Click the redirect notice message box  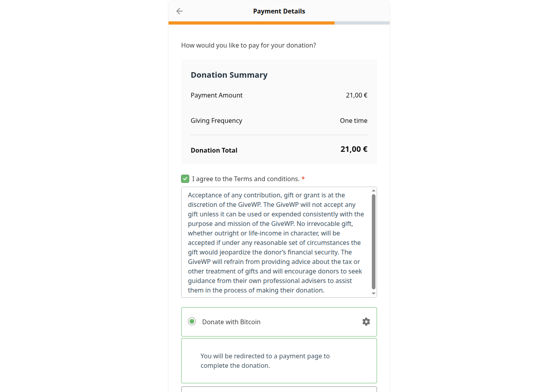pyautogui.click(x=279, y=361)
